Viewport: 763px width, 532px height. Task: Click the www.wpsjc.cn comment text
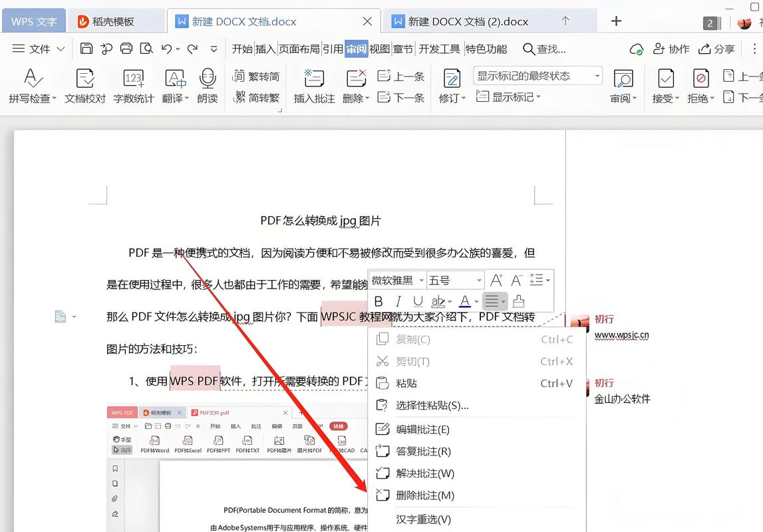click(x=621, y=335)
